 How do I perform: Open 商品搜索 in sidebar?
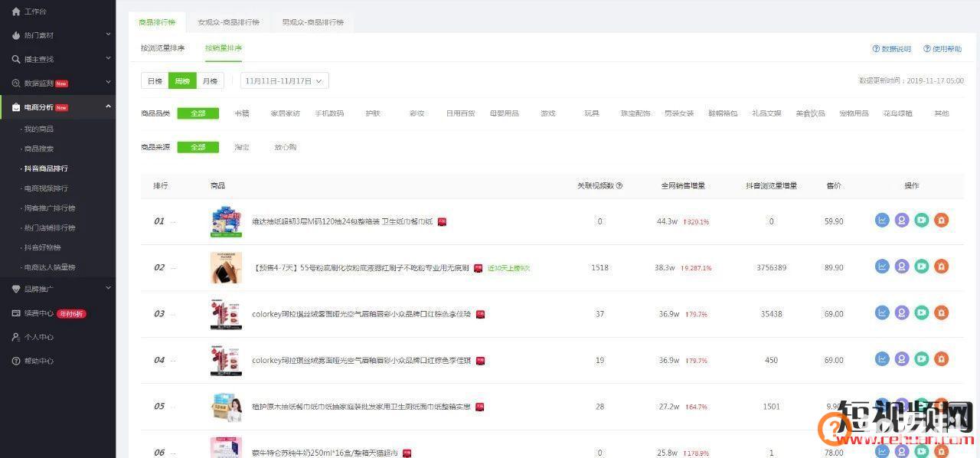click(39, 149)
